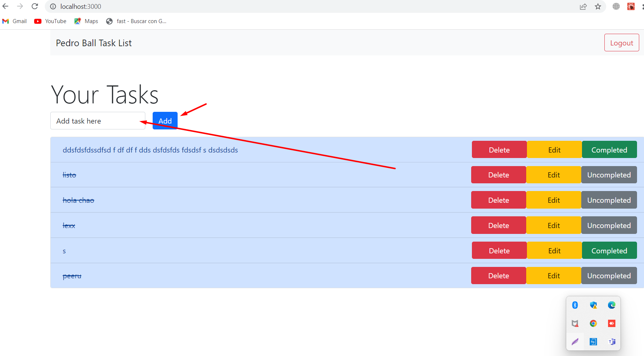The image size is (644, 356).
Task: Open site information icon beside localhost:3000
Action: 53,7
